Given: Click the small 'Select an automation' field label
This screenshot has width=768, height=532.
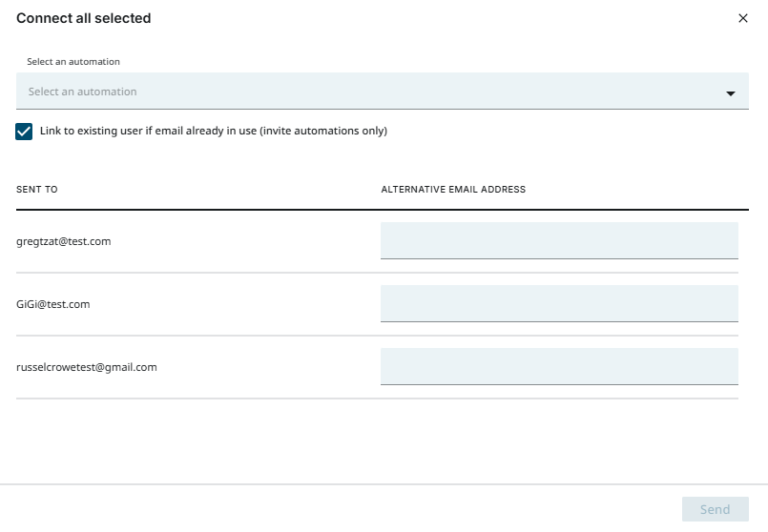Looking at the screenshot, I should click(x=73, y=62).
